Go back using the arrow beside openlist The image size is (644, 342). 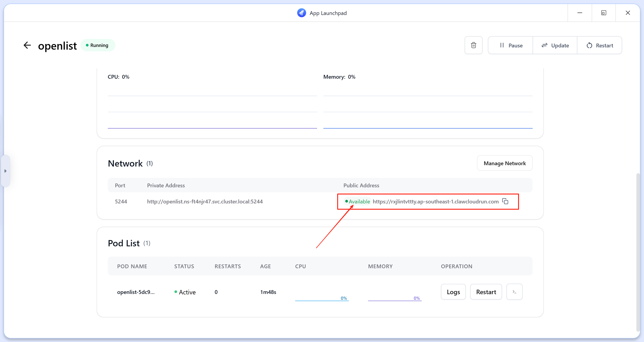click(x=27, y=45)
